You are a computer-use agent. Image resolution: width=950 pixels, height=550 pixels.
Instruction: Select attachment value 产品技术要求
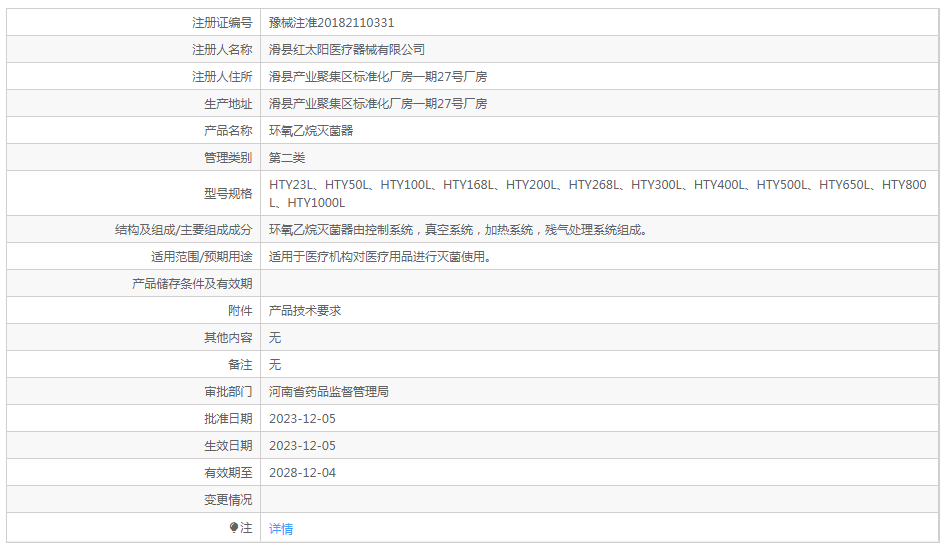305,311
